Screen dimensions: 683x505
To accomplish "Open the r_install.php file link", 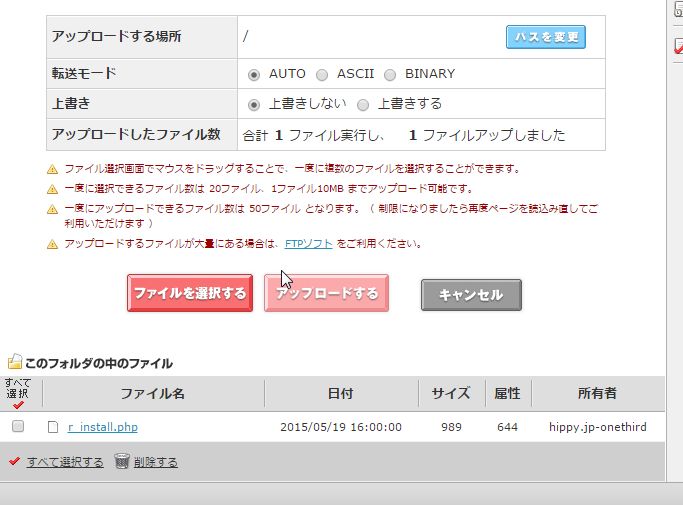I will [x=102, y=427].
